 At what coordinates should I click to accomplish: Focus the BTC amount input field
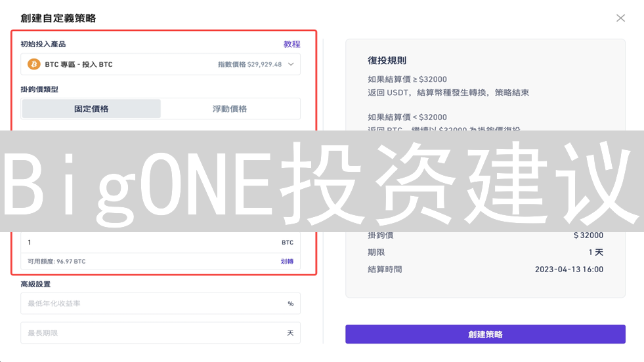point(161,243)
